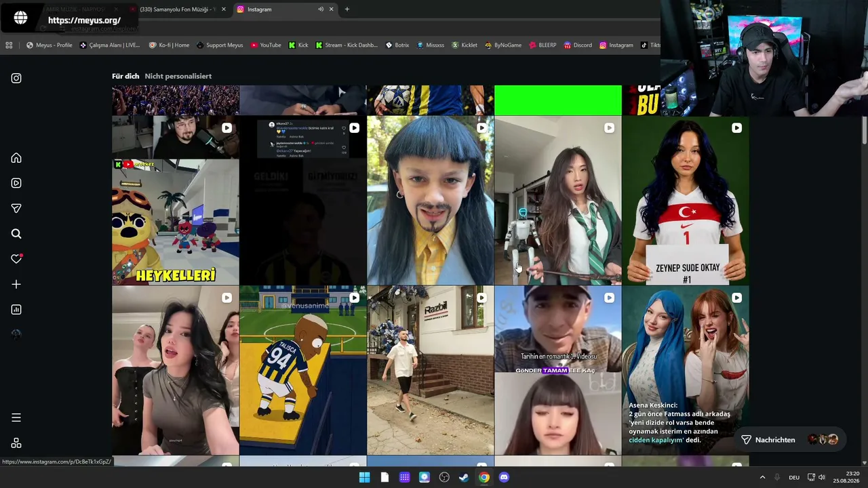This screenshot has height=488, width=868.
Task: Select the Instagram browser tab
Action: pos(285,9)
